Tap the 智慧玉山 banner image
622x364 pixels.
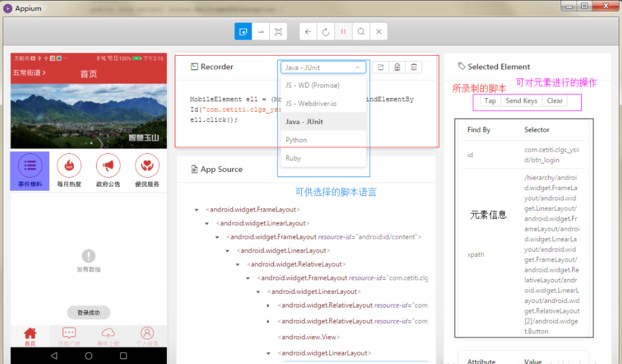88,116
